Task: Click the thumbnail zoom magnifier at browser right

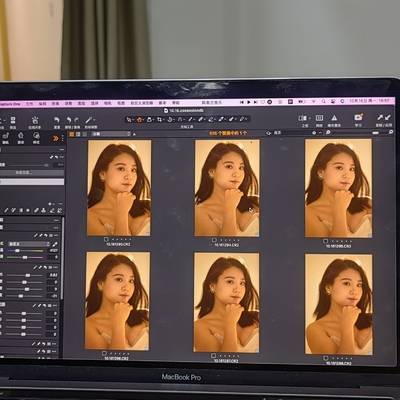Action: coord(391,132)
